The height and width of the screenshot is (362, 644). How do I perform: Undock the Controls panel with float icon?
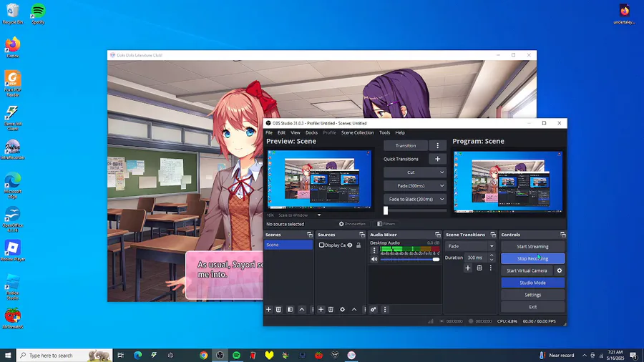coord(562,235)
